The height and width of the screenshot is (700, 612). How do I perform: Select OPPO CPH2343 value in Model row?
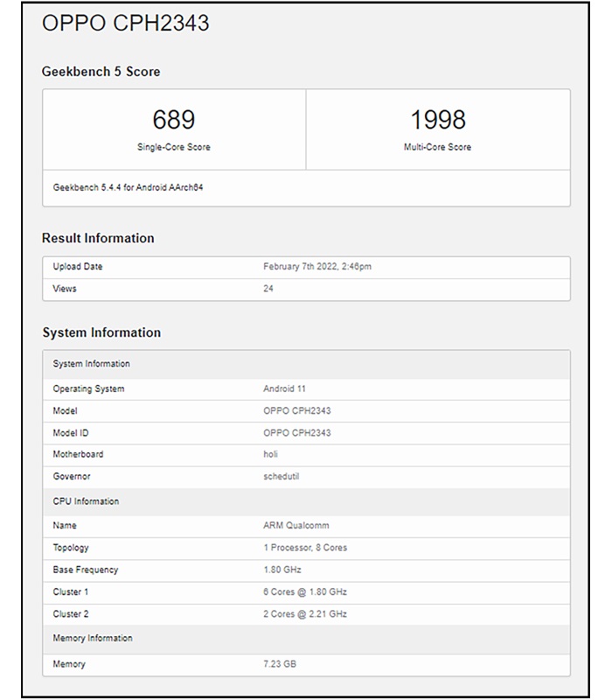tap(297, 410)
